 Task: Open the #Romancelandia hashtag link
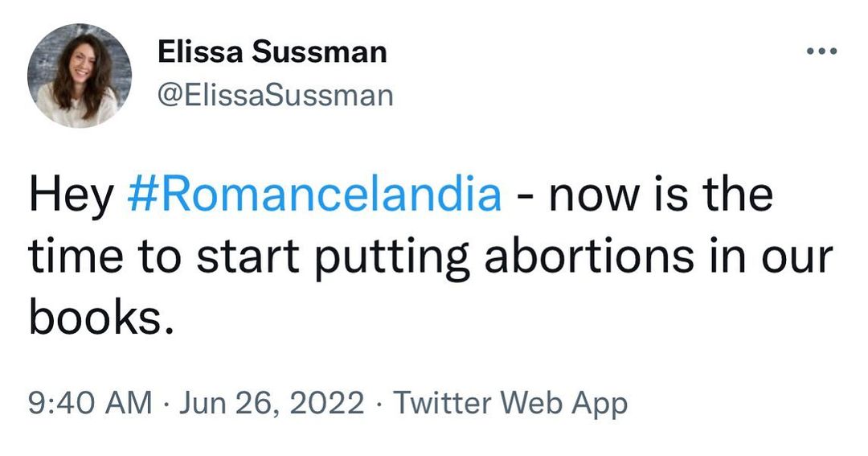coord(315,195)
